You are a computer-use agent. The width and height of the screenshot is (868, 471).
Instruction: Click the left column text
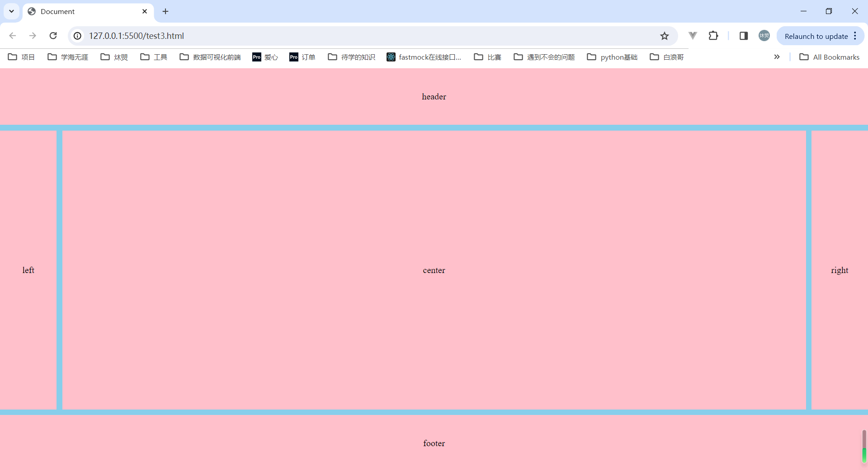[x=28, y=270]
